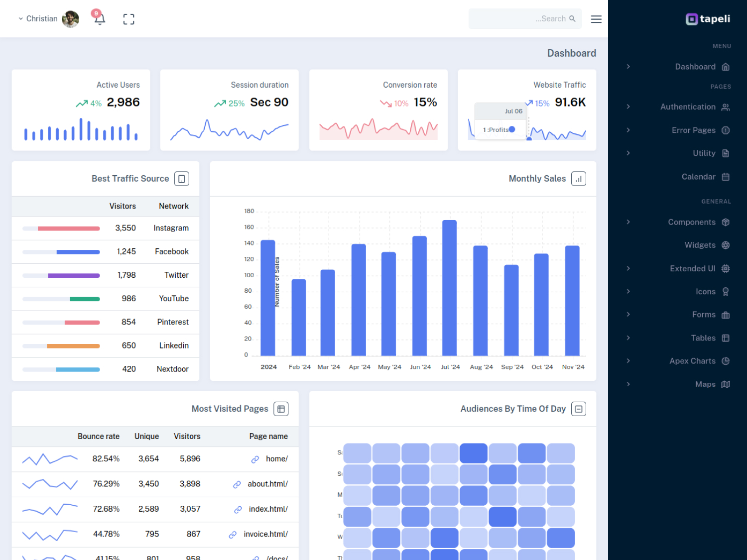Image resolution: width=747 pixels, height=560 pixels.
Task: Click the Monthly Sales chart icon
Action: pyautogui.click(x=579, y=179)
